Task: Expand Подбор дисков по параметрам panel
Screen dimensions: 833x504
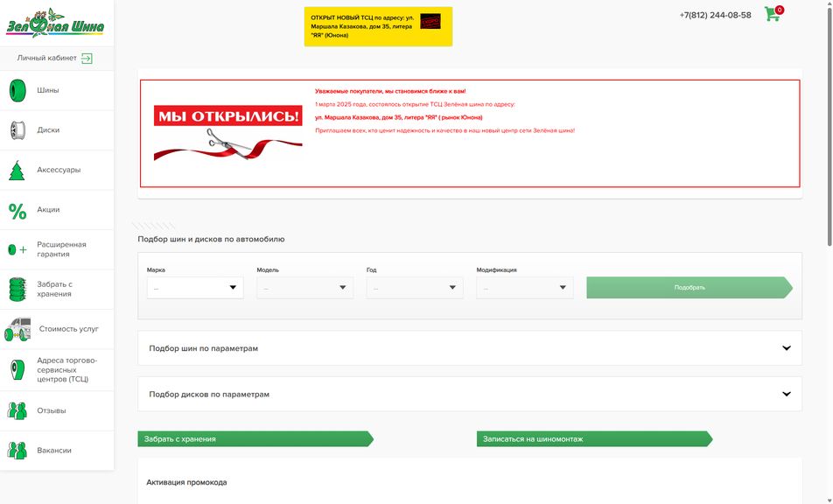Action: click(x=470, y=394)
